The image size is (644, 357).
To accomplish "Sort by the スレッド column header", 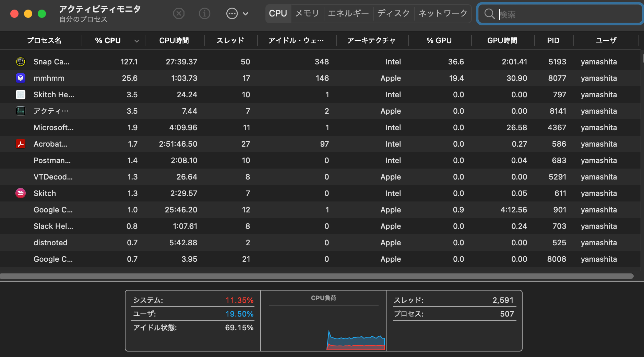I will [x=230, y=40].
